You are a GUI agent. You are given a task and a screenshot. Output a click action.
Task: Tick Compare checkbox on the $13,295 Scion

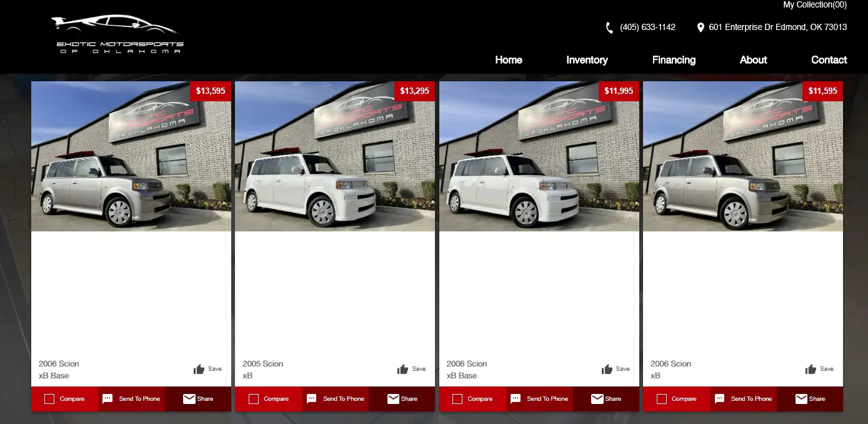(253, 399)
